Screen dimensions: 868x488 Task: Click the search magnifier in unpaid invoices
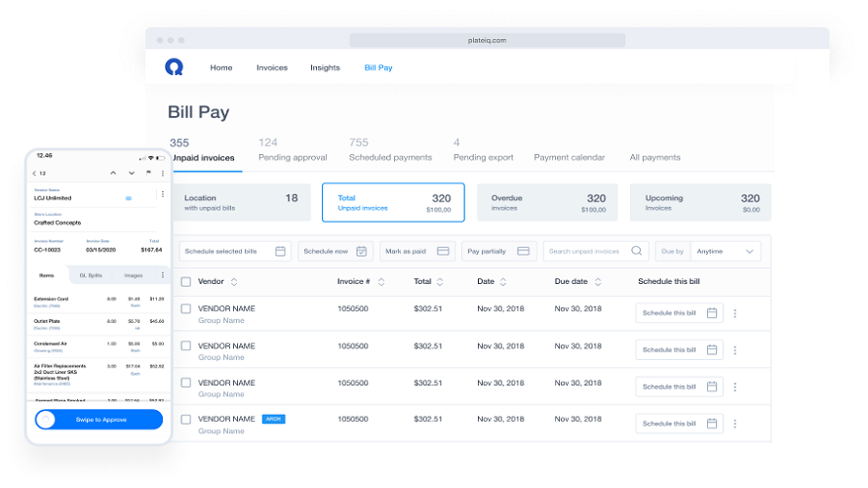637,251
